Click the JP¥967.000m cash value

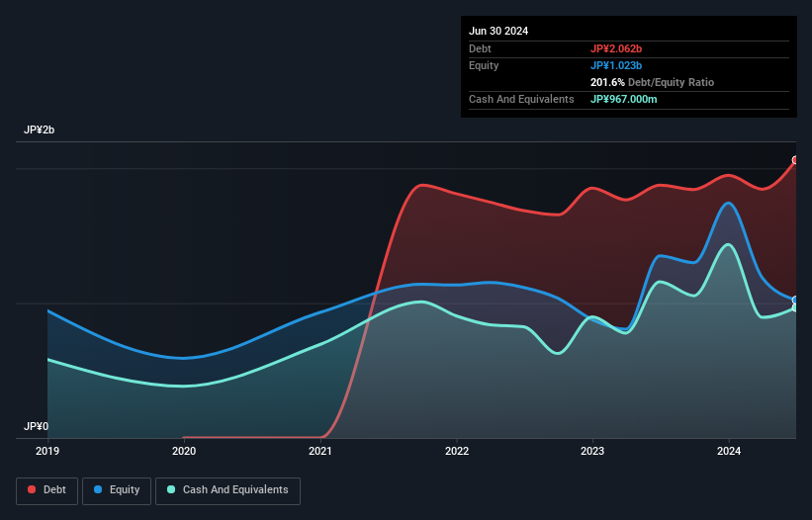[623, 99]
